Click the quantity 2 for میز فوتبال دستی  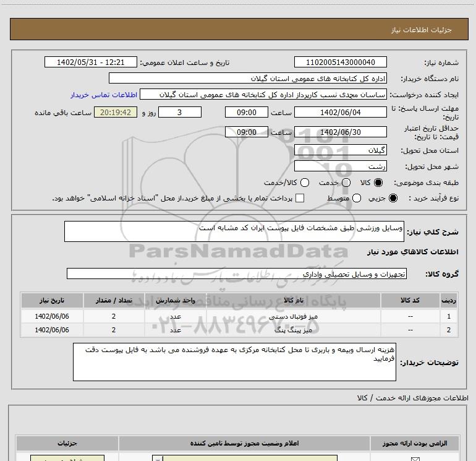pos(114,316)
